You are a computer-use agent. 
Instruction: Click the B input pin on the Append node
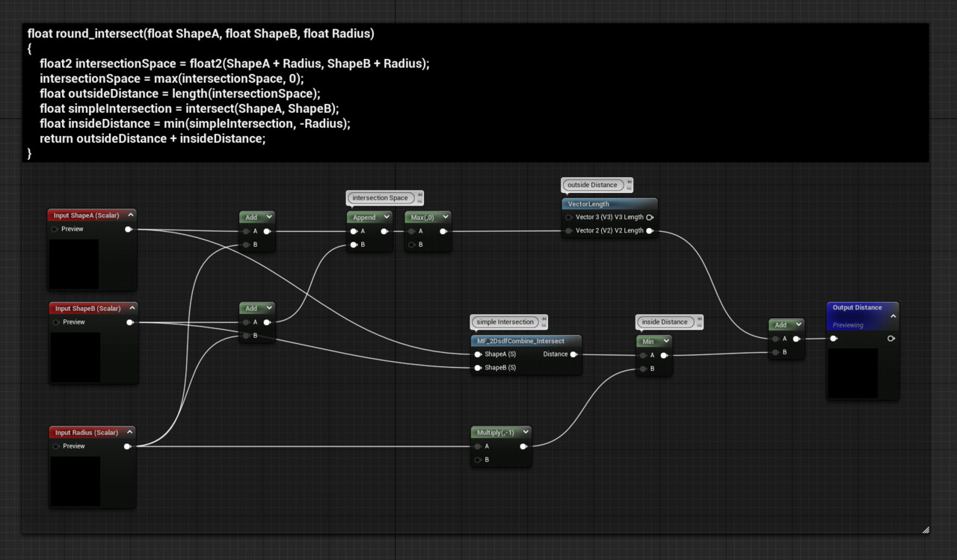tap(352, 244)
